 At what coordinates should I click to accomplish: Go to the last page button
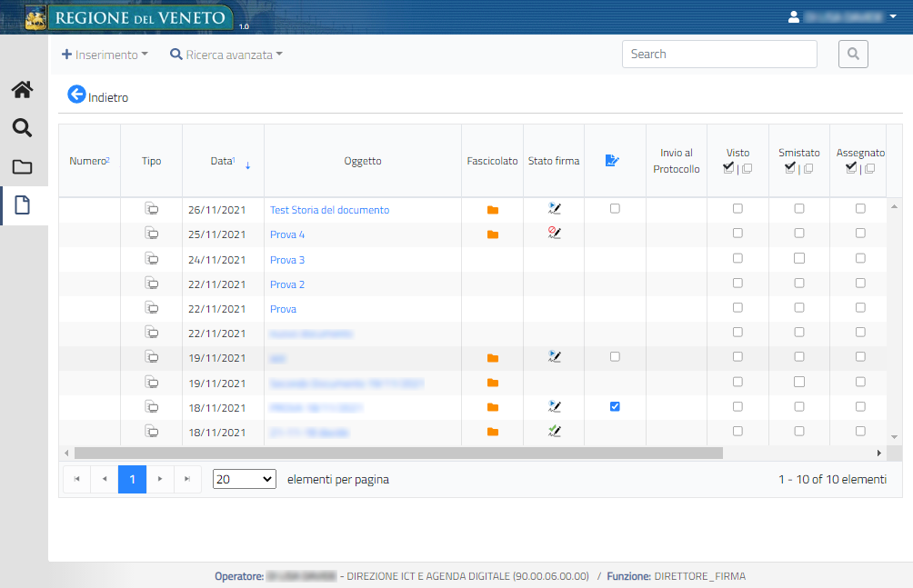pos(187,479)
